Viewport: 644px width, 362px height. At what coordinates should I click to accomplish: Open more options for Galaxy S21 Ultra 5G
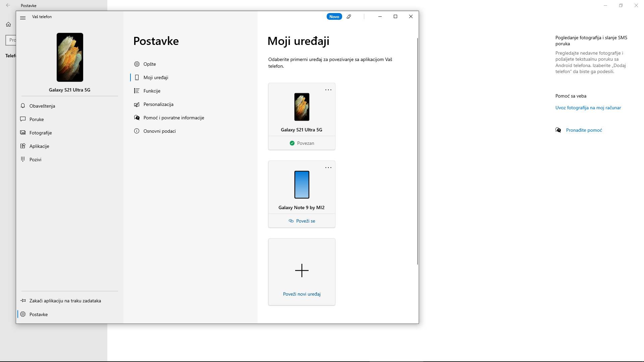328,89
